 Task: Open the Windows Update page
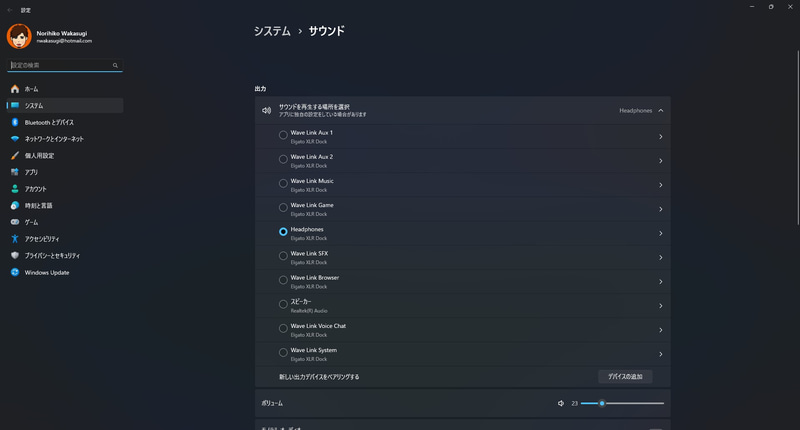tap(65, 272)
